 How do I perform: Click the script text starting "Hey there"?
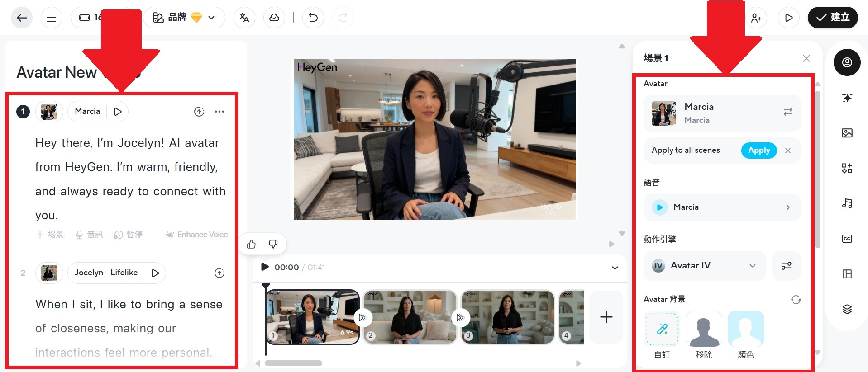(x=130, y=179)
